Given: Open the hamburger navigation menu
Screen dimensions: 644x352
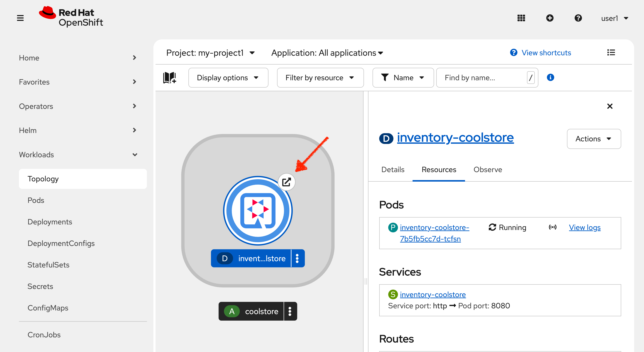Looking at the screenshot, I should coord(20,18).
